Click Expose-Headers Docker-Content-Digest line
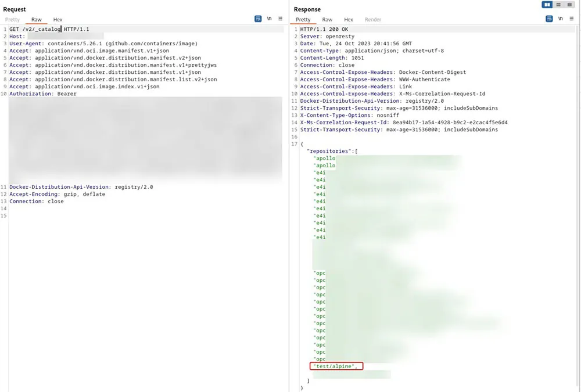 (x=383, y=72)
